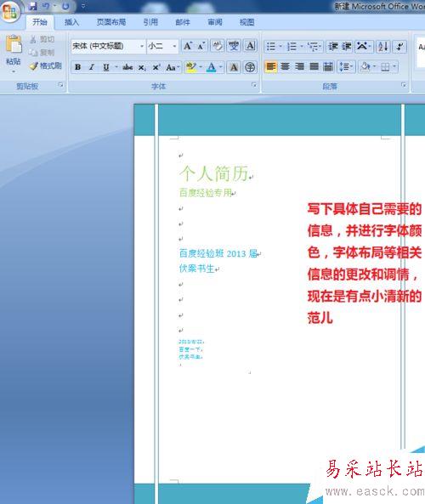Viewport: 425px width, 504px height.
Task: Apply multilevel list
Action: [x=314, y=46]
